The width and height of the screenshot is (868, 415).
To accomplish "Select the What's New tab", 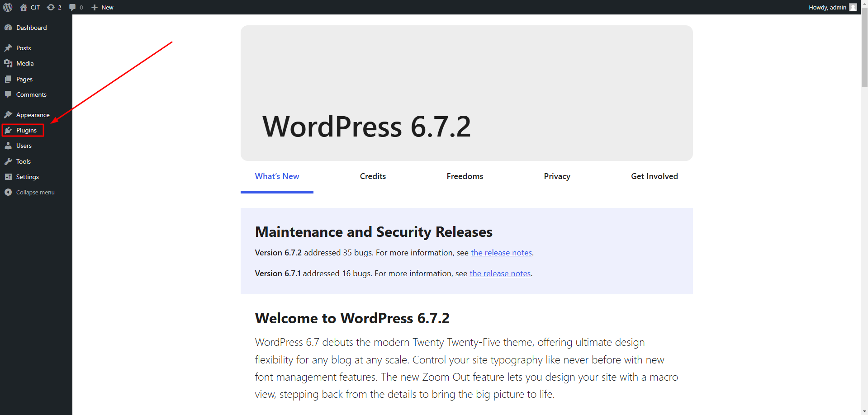I will [277, 176].
